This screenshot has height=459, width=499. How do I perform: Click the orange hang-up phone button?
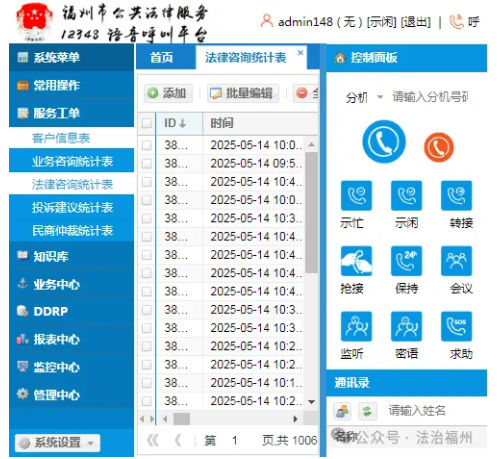pos(439,147)
